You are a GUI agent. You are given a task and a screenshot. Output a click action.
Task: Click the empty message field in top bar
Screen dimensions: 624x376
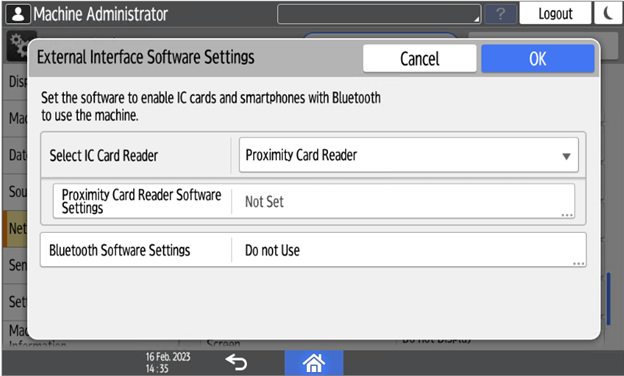[379, 14]
